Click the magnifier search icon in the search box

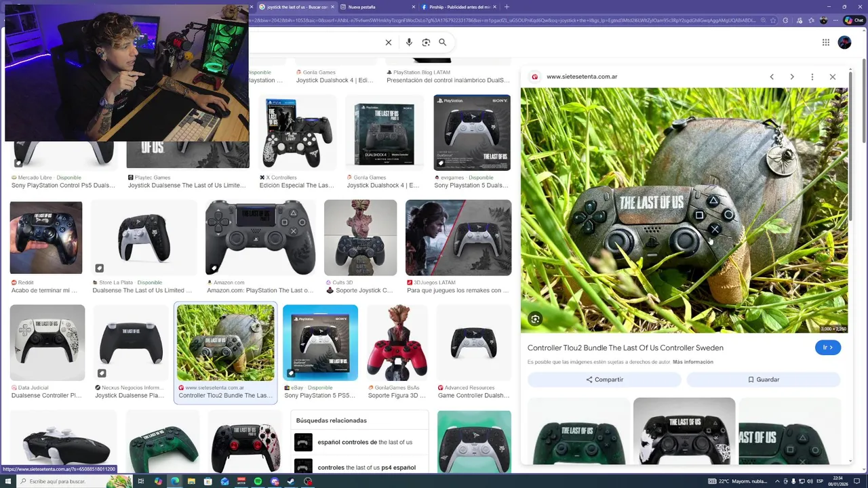tap(442, 42)
